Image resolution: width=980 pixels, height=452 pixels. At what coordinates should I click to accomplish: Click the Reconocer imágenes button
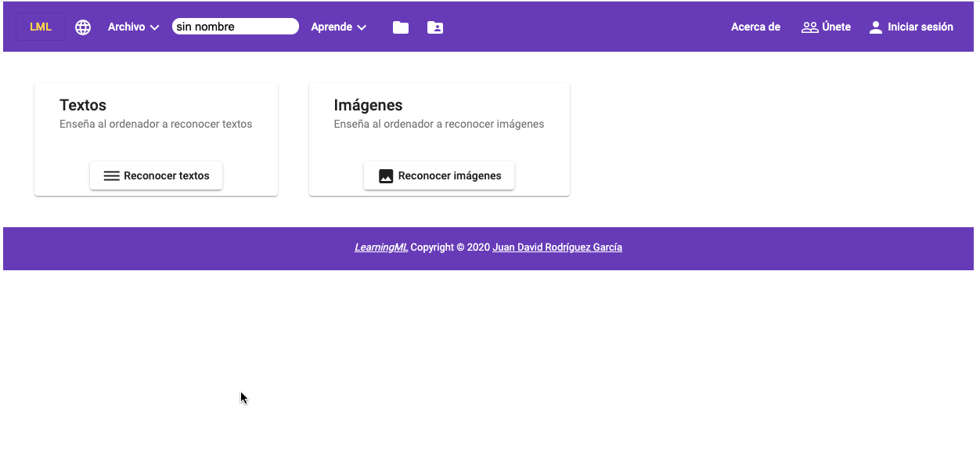coord(439,175)
